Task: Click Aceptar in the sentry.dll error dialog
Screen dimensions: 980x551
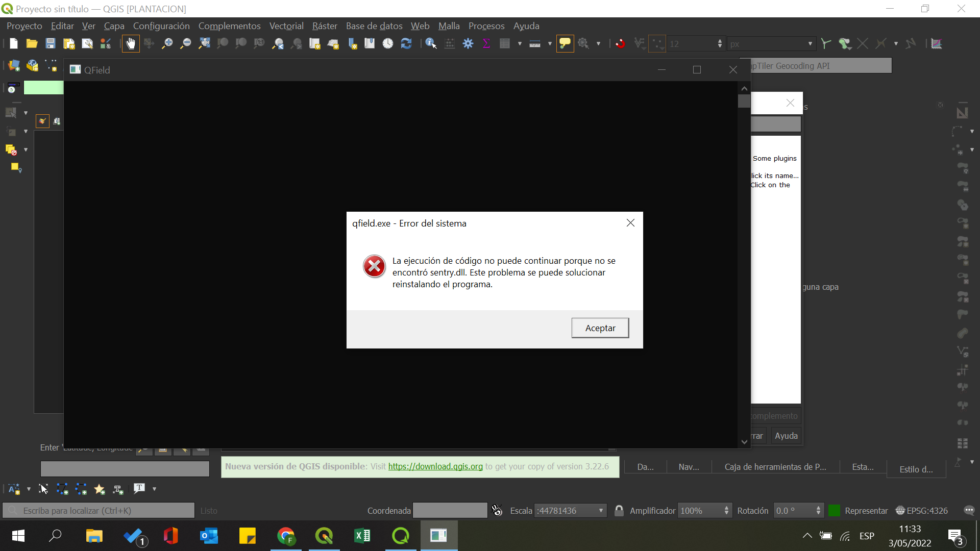Action: pyautogui.click(x=600, y=328)
